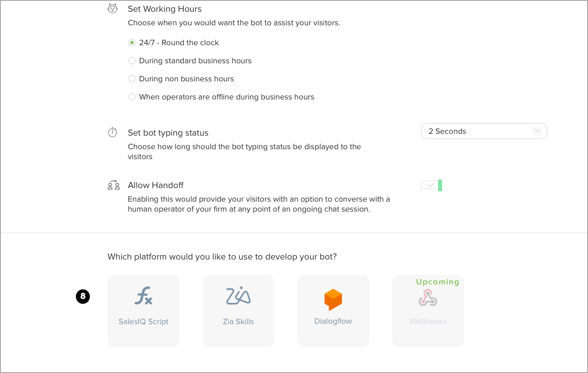Select 24/7 Round the clock option
The height and width of the screenshot is (373, 588).
(132, 42)
